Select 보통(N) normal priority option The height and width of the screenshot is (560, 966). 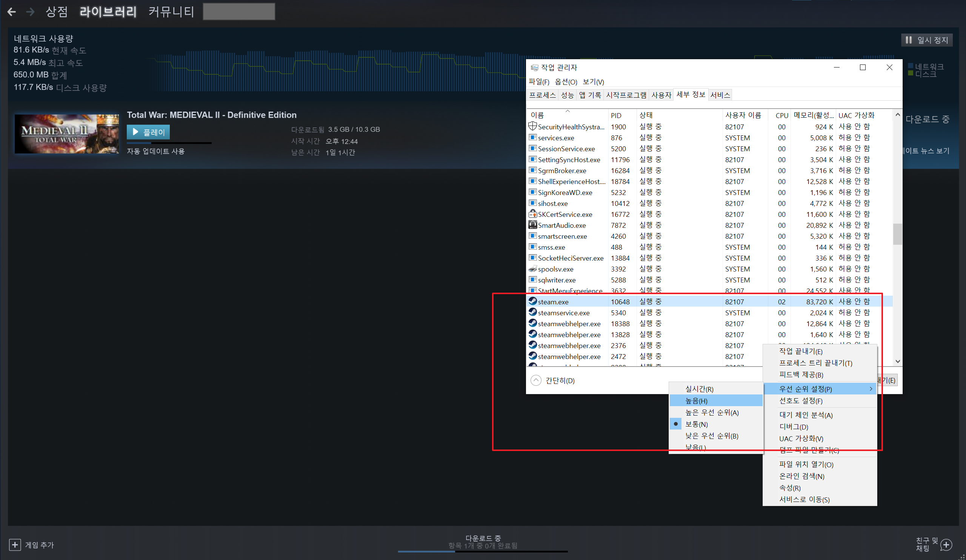[x=696, y=424]
